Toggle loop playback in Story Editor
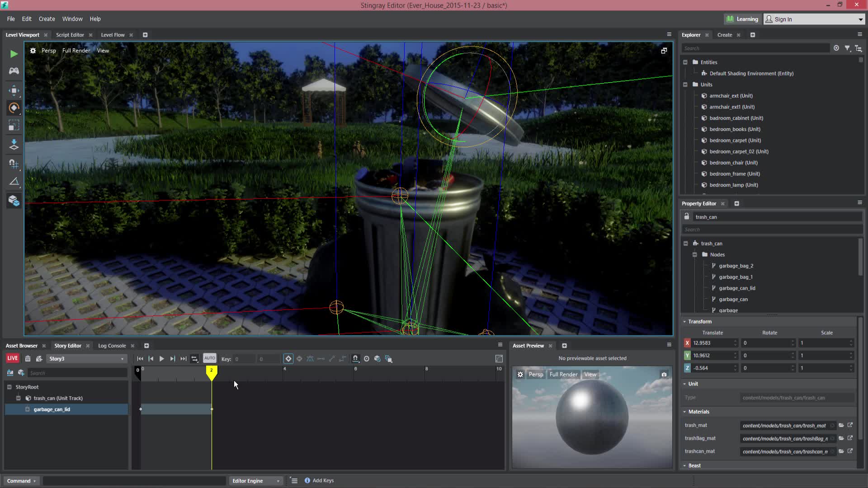The width and height of the screenshot is (868, 488). coord(194,359)
